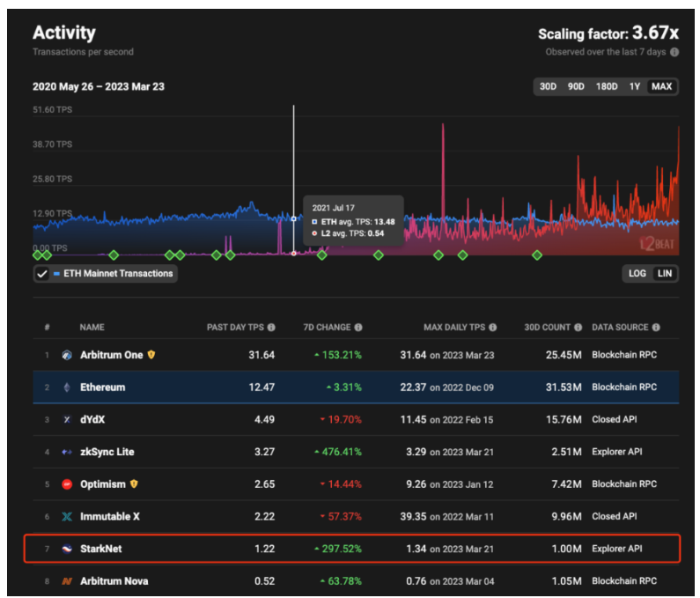Click Ethereum's 31.53M count value
This screenshot has height=598, width=700.
click(x=564, y=388)
